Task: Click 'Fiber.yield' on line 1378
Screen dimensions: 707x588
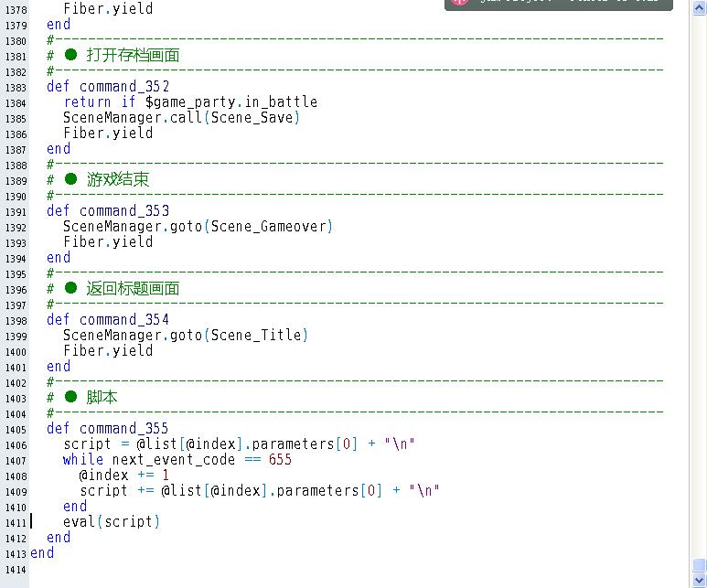Action: 108,8
